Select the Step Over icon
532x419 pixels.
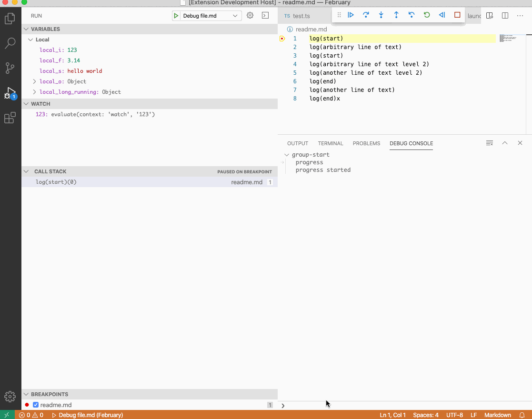(366, 15)
